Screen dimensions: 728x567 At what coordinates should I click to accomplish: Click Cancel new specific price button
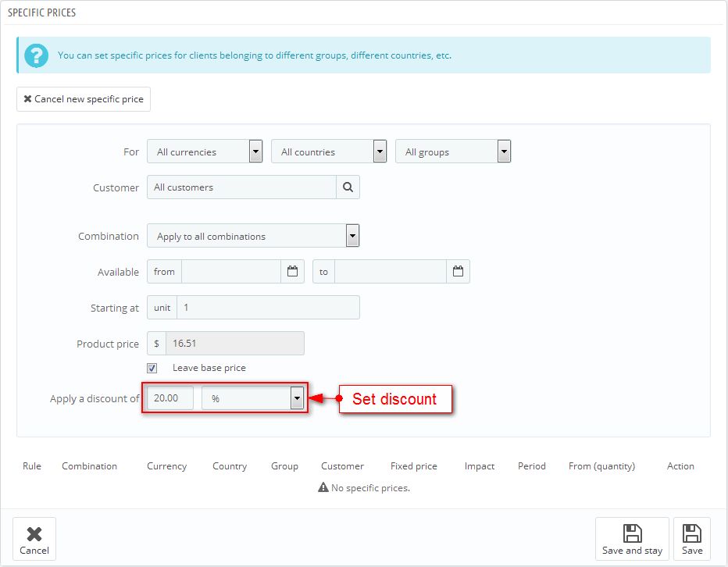(84, 99)
